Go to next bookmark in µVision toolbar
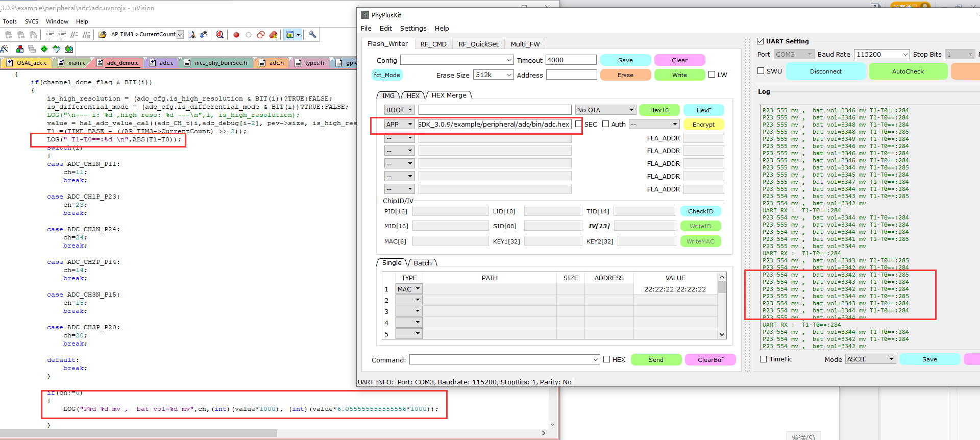The width and height of the screenshot is (980, 440). [21, 35]
